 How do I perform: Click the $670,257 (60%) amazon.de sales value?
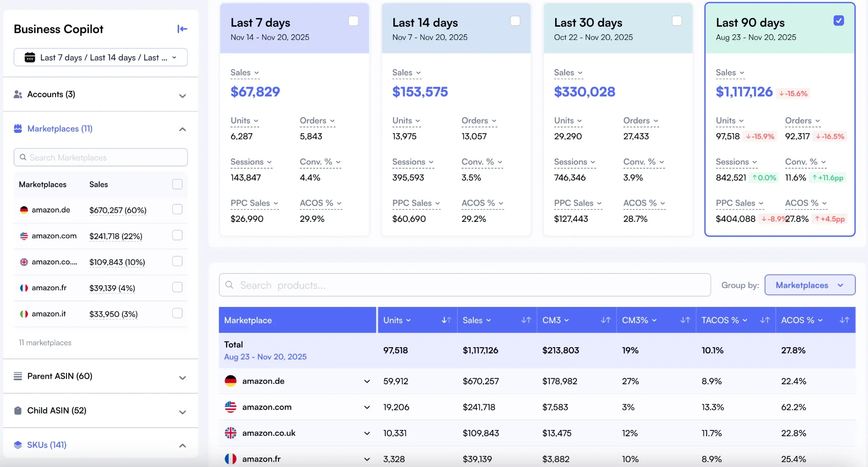(x=118, y=210)
